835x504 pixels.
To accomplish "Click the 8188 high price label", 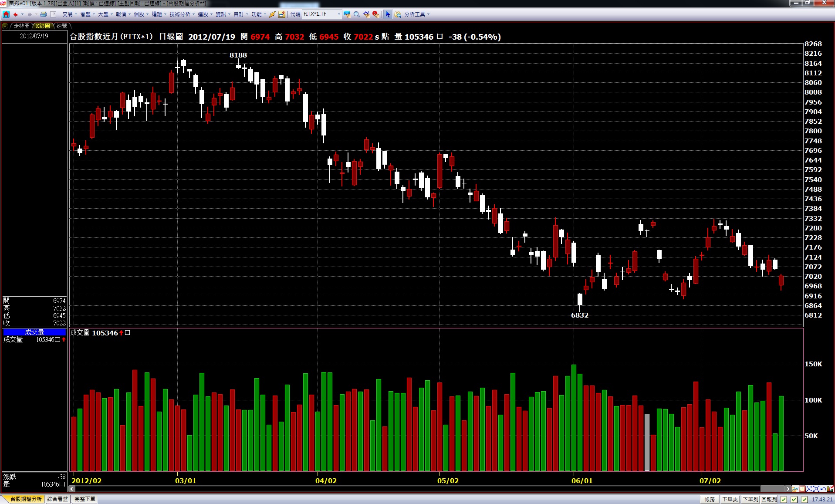I will coord(238,55).
